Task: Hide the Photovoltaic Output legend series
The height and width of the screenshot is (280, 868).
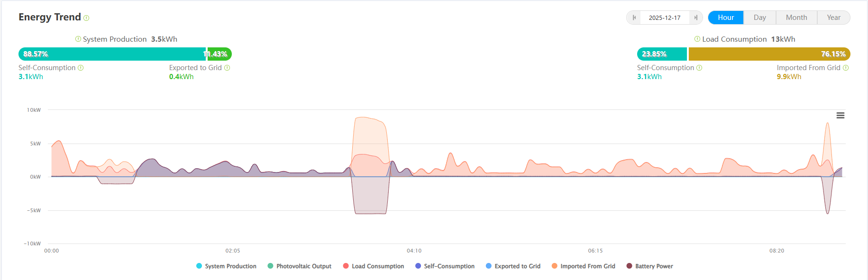Action: [299, 266]
